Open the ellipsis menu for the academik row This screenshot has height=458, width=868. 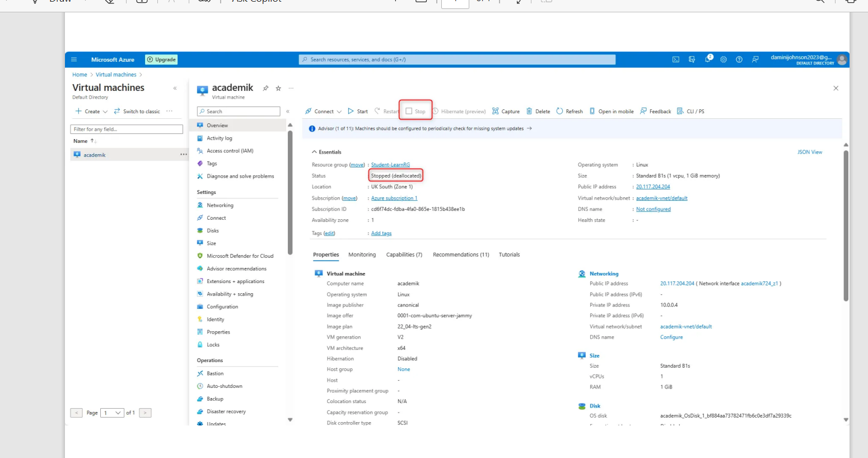183,155
